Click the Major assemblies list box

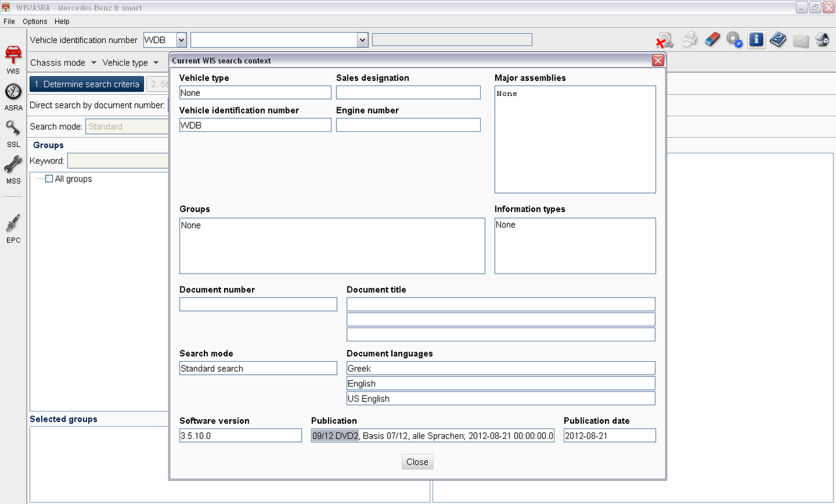(x=575, y=139)
